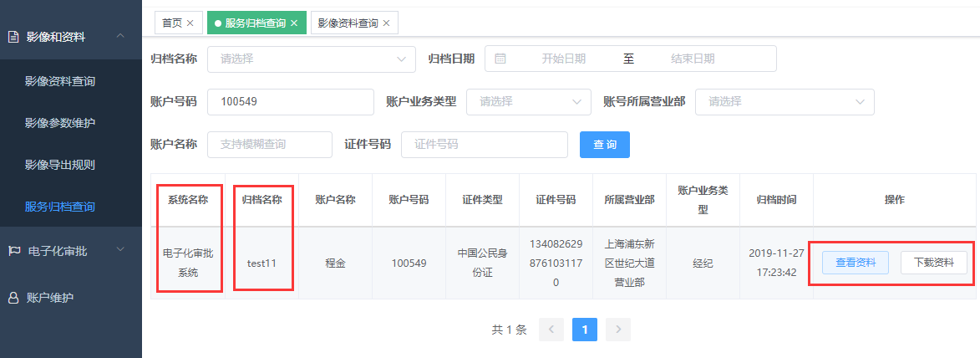
Task: Click the user icon beside 账户维护
Action: [x=13, y=298]
